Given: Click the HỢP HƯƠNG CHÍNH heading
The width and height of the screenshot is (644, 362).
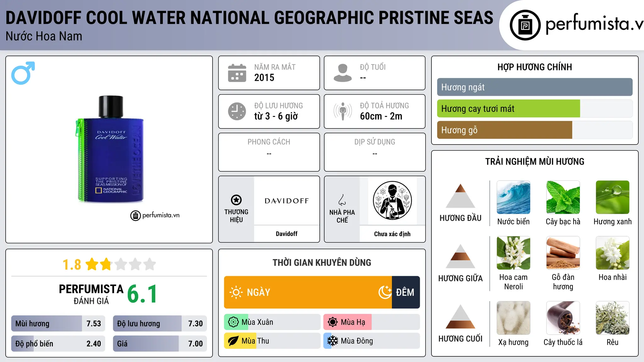Looking at the screenshot, I should pyautogui.click(x=535, y=67).
